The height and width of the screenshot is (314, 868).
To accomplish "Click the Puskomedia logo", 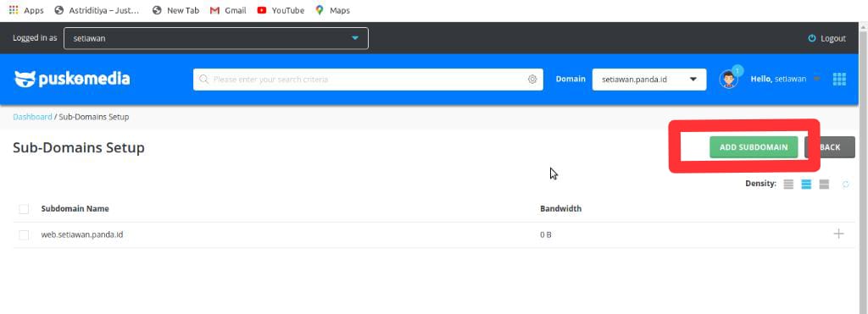I will tap(72, 79).
